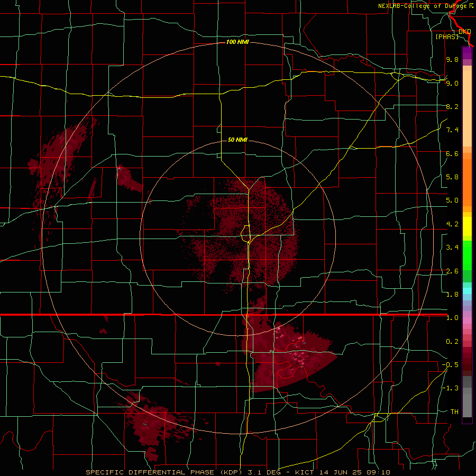
Task: Click the 9.0 scale value
Action: 452,83
